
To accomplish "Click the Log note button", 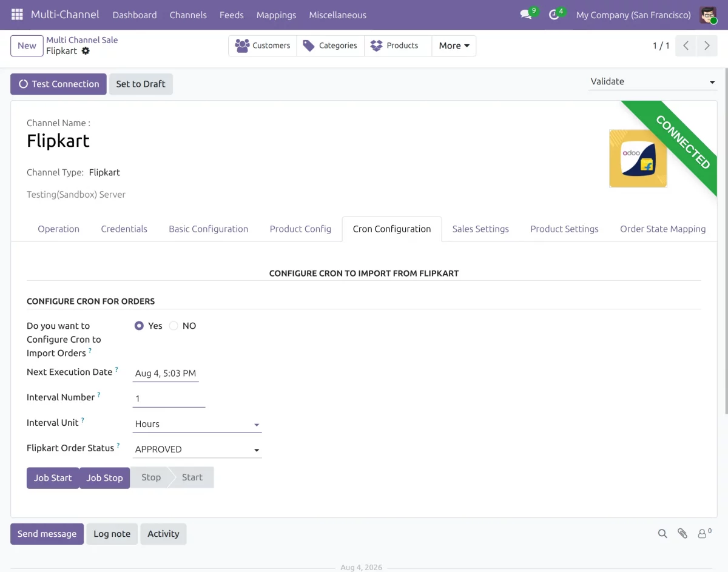I will tap(112, 534).
